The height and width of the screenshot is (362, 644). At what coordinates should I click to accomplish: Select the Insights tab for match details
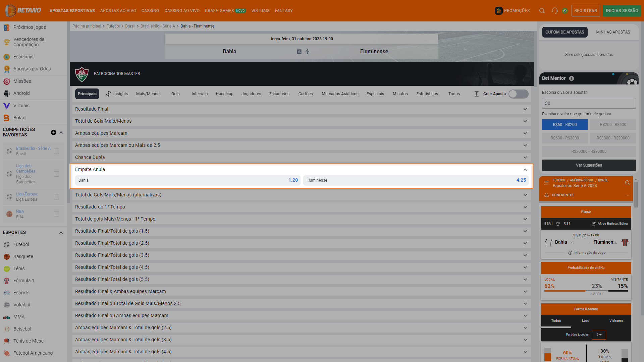[117, 93]
